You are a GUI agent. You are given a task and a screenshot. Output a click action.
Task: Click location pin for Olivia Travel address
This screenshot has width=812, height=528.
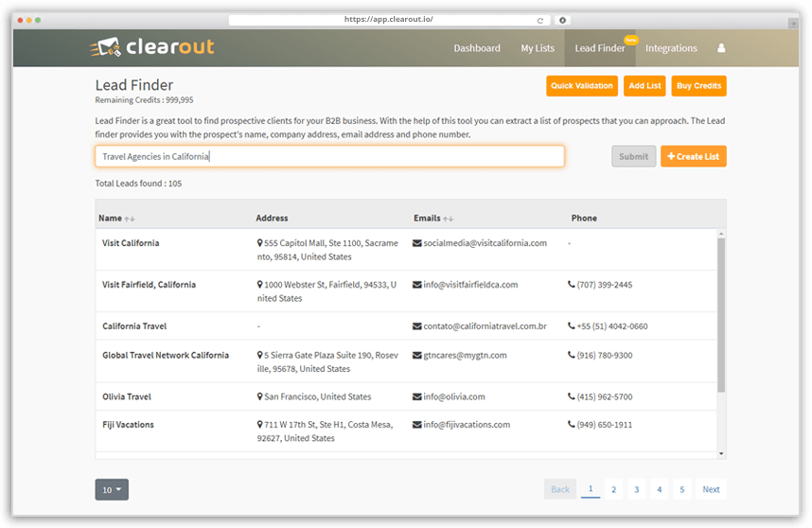[260, 396]
